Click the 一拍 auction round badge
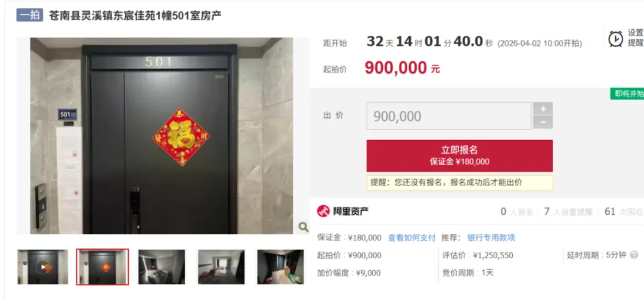The image size is (644, 300). click(x=30, y=15)
